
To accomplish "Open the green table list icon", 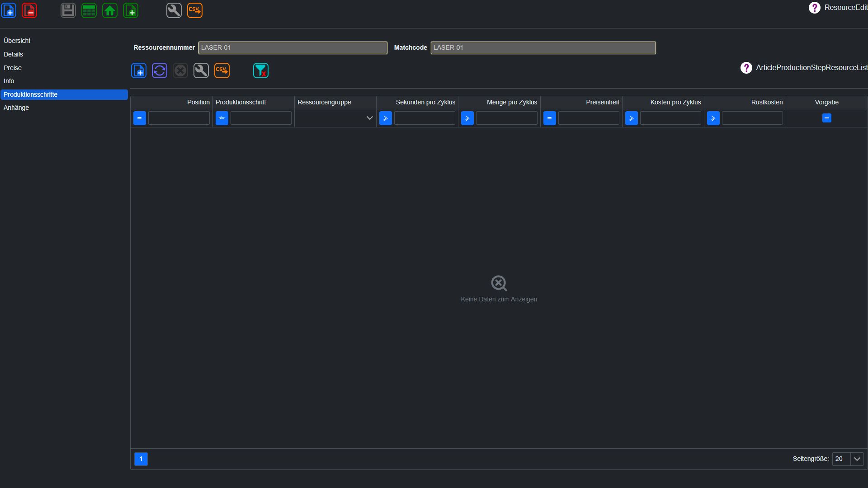I will tap(89, 10).
